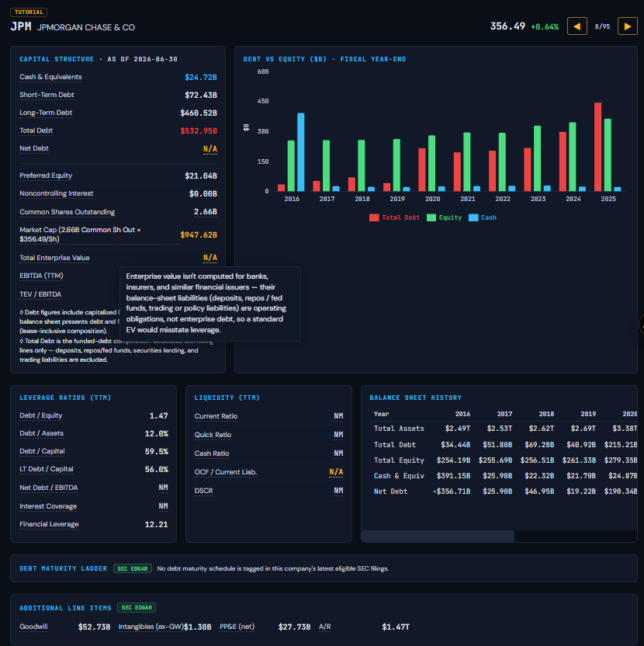Click the OCF / Current Liab. N/A value
The image size is (644, 646).
336,472
